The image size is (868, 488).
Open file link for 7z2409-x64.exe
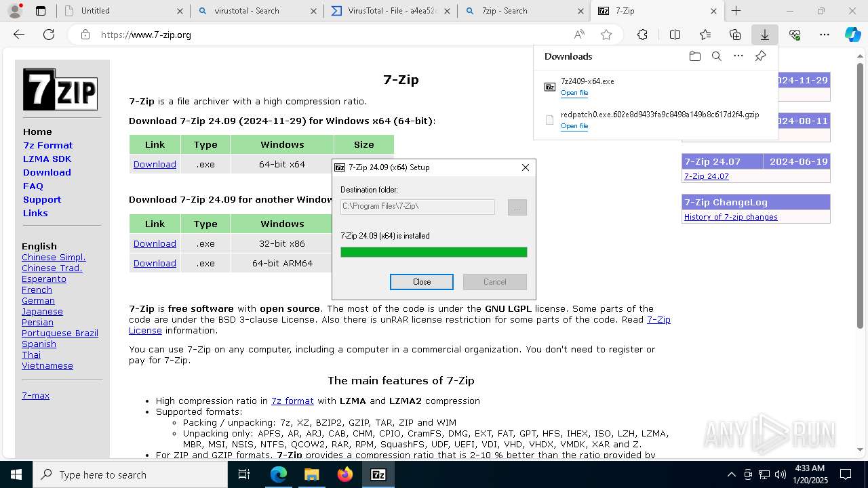574,93
